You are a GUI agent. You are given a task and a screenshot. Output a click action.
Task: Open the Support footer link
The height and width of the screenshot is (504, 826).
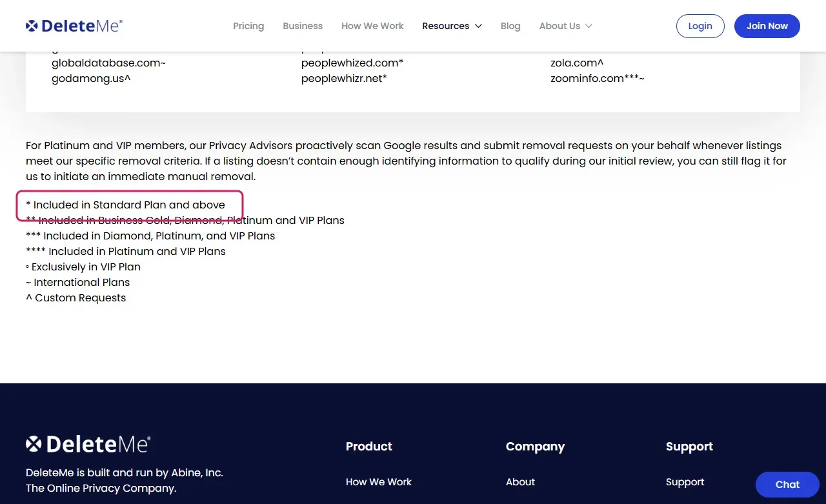tap(685, 481)
